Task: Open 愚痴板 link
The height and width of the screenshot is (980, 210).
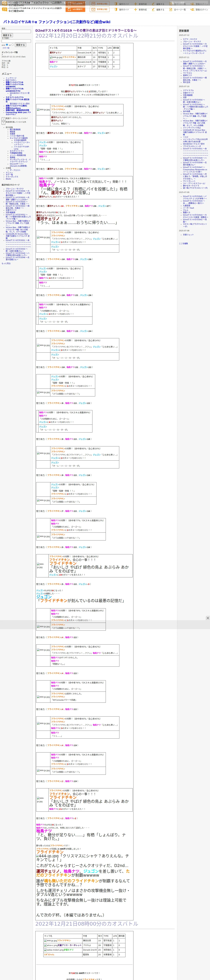Action: (x=13, y=157)
